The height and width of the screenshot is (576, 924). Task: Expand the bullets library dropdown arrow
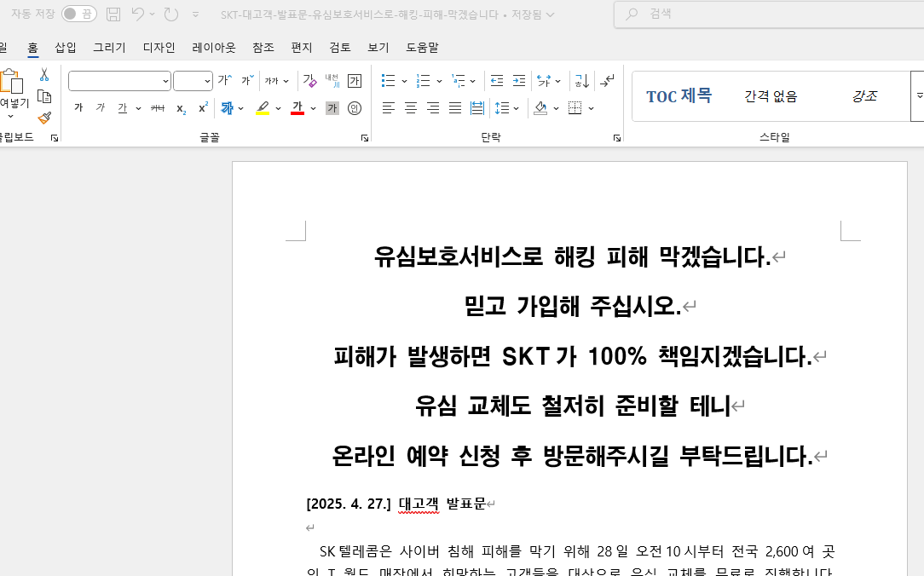pyautogui.click(x=404, y=81)
